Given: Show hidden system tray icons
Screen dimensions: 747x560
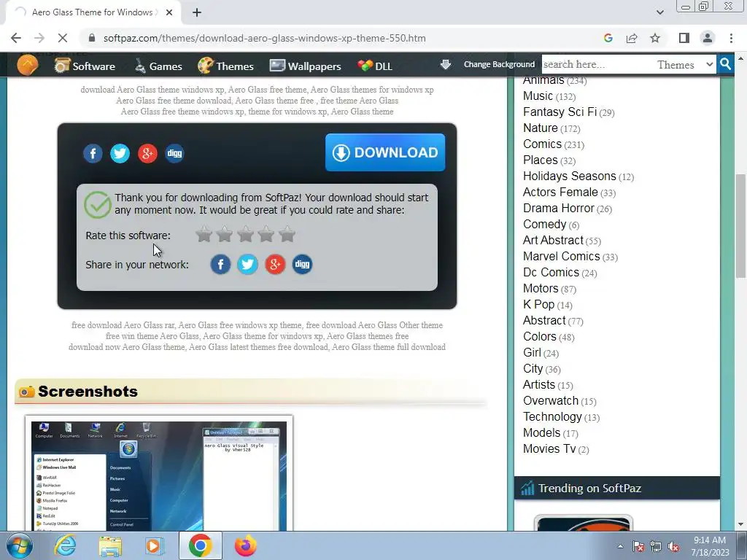Looking at the screenshot, I should (620, 546).
